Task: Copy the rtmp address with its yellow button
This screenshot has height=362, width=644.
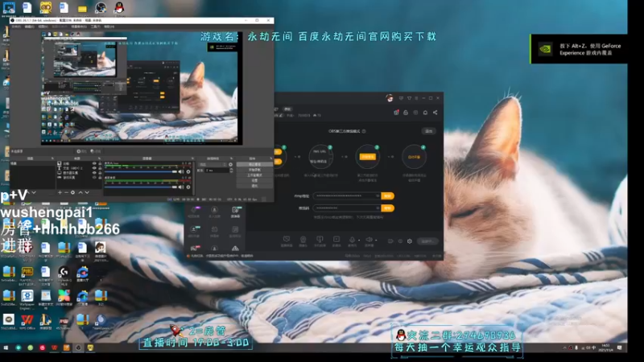Action: tap(388, 195)
